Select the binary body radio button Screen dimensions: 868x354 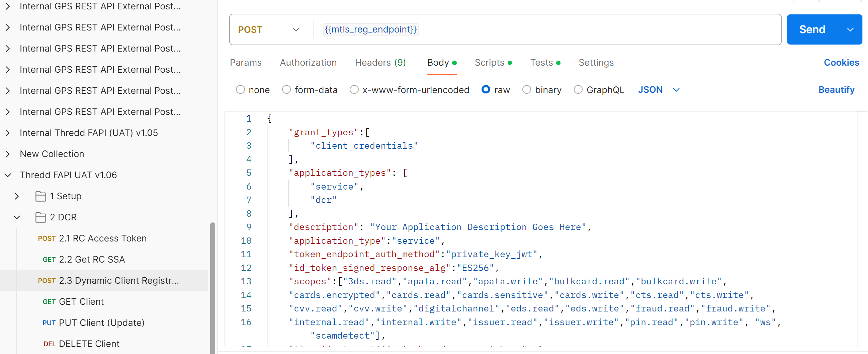[x=527, y=90]
